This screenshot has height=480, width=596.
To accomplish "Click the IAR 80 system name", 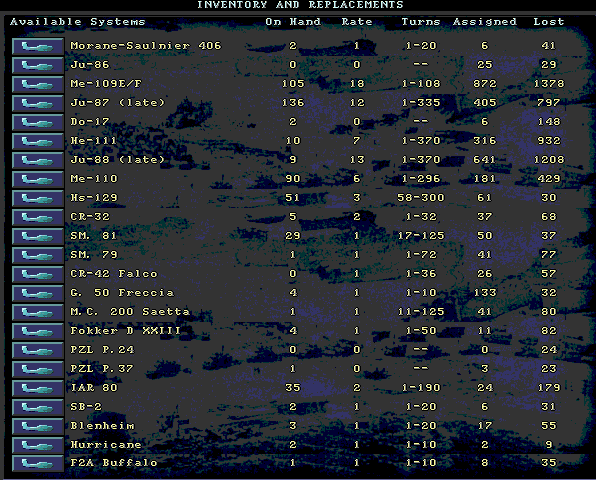I will [x=94, y=388].
